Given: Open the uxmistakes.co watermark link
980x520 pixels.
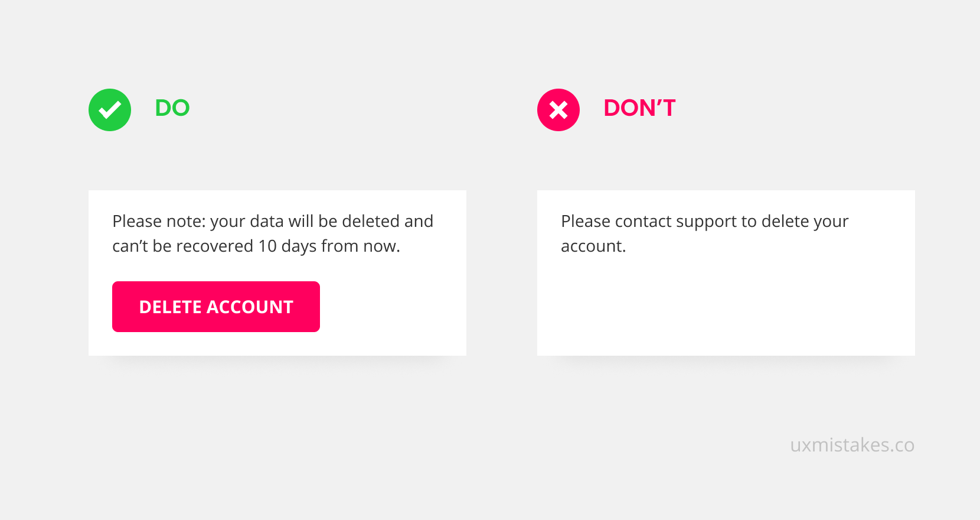Looking at the screenshot, I should (852, 445).
